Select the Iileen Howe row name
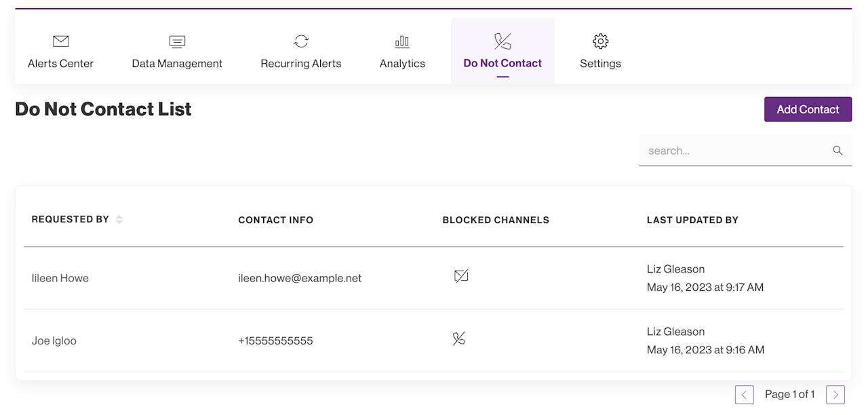Screen dimensions: 868x415 click(60, 278)
